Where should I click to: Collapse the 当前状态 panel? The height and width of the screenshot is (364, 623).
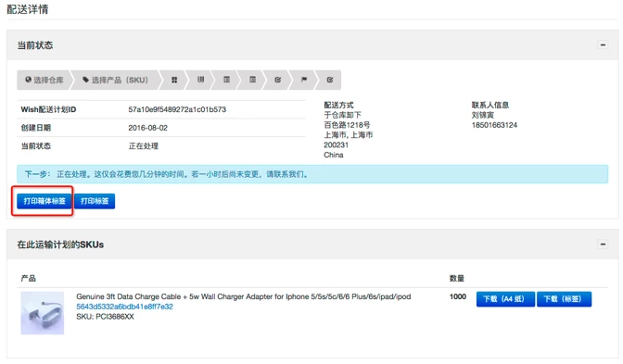603,44
